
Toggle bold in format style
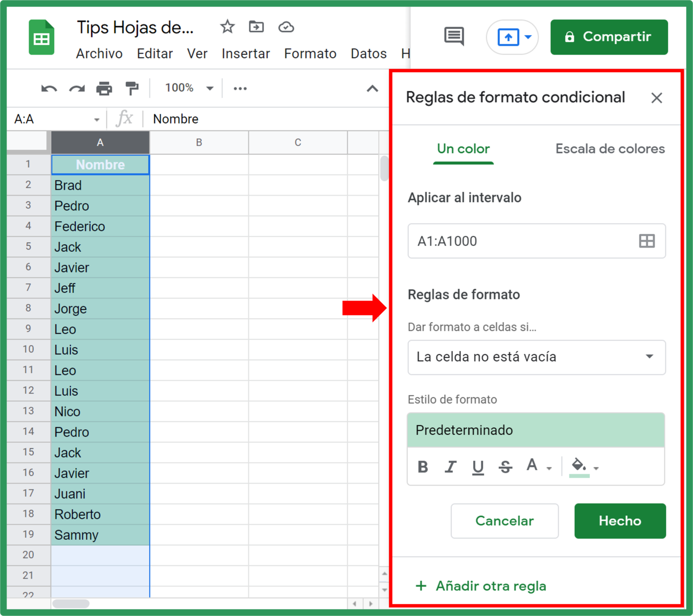click(423, 467)
